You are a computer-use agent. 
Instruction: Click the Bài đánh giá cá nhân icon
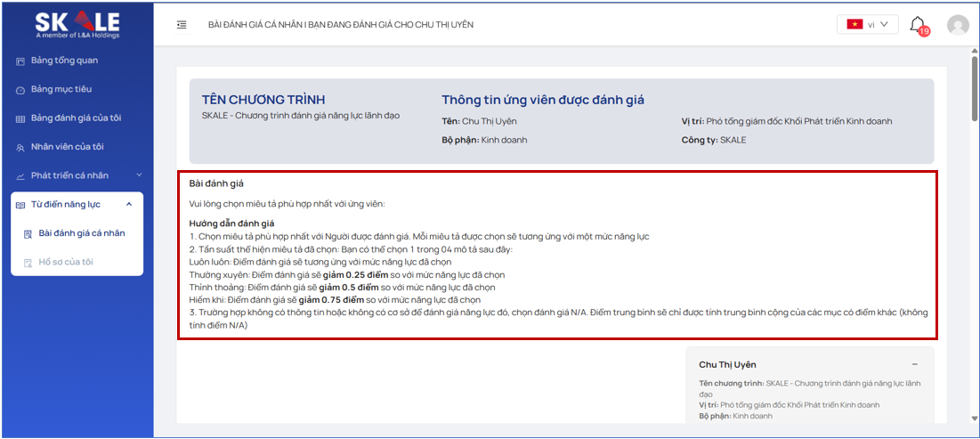pyautogui.click(x=28, y=233)
